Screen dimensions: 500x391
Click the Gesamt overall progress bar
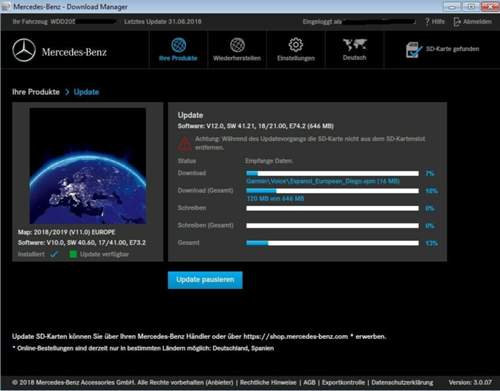pos(332,243)
